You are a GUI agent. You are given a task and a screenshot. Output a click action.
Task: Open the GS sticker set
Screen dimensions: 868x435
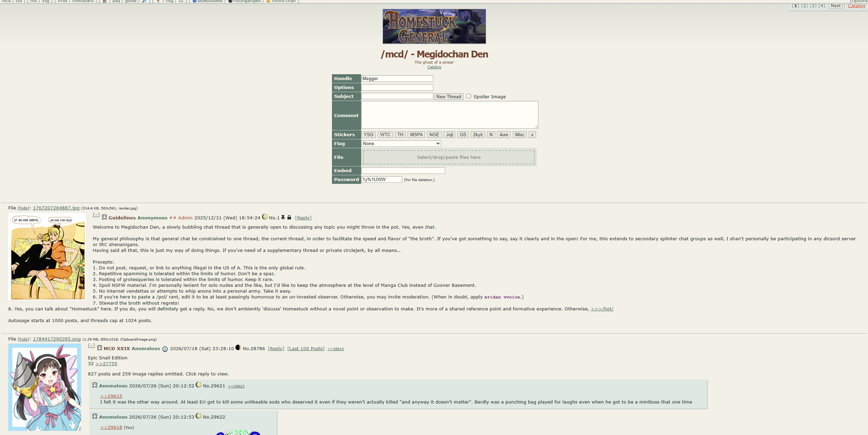463,135
